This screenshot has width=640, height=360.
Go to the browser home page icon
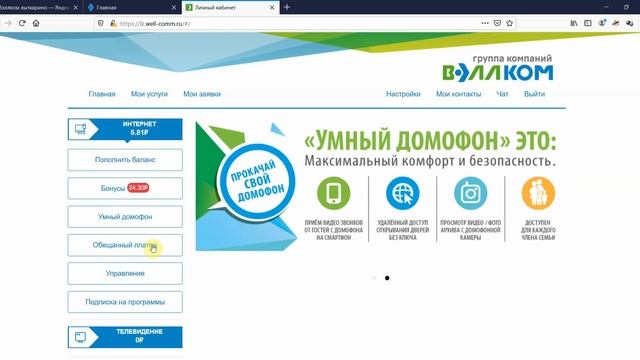(36, 23)
